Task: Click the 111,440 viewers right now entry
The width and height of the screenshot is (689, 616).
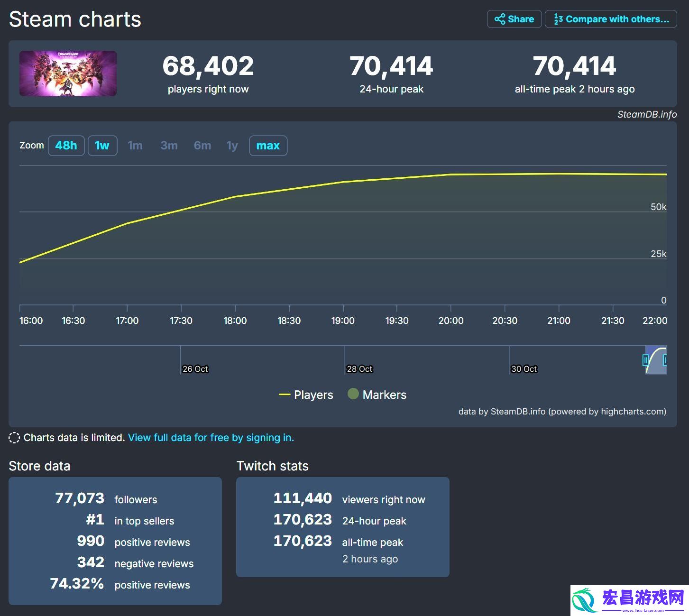Action: (349, 499)
